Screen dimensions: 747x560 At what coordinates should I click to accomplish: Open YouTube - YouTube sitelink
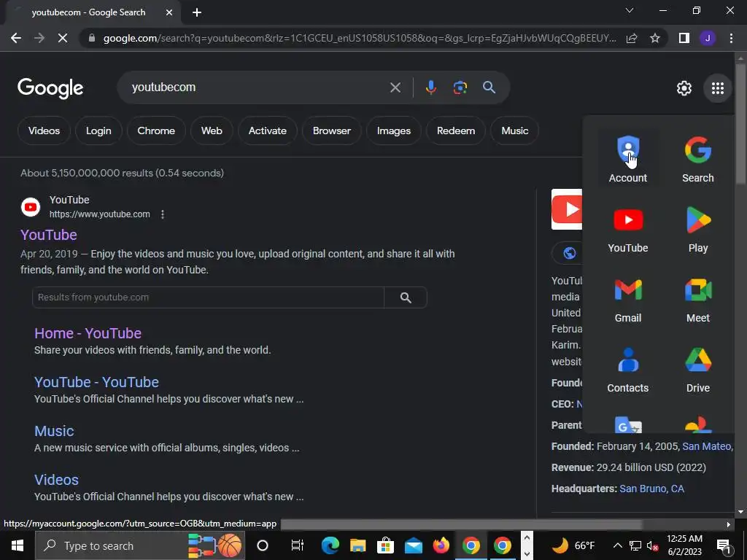[96, 382]
